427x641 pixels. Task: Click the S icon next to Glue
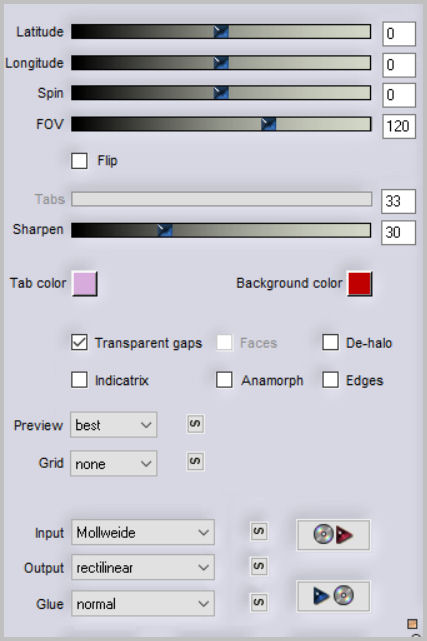click(259, 602)
